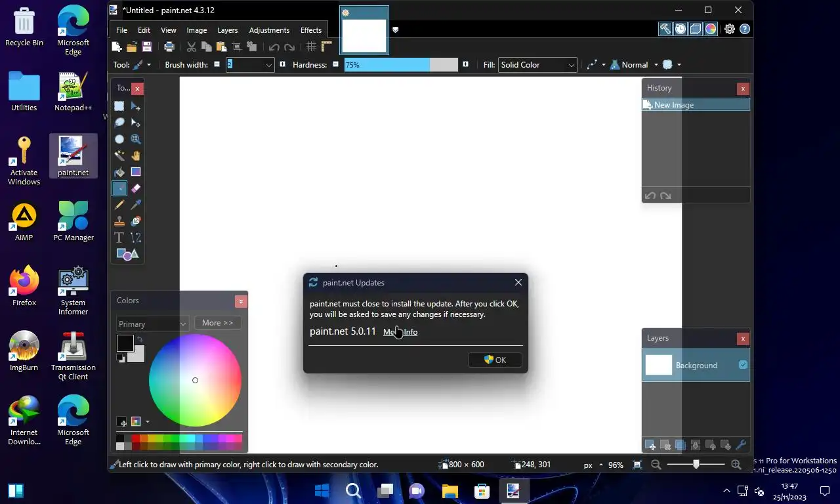Expand the image list dropdown arrow
The height and width of the screenshot is (504, 840).
click(x=395, y=30)
